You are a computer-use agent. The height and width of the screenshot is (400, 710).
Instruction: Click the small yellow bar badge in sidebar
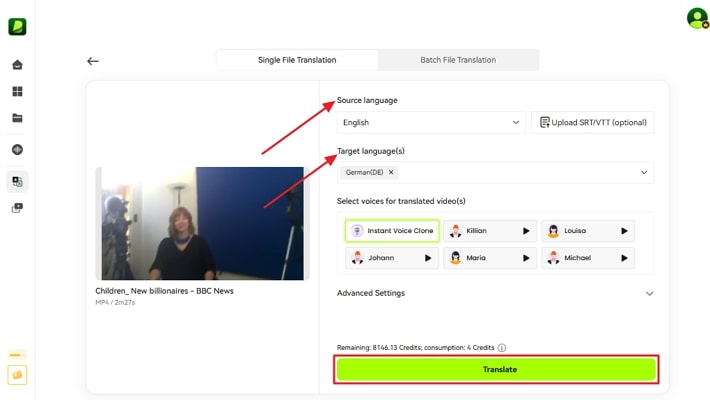tap(17, 355)
